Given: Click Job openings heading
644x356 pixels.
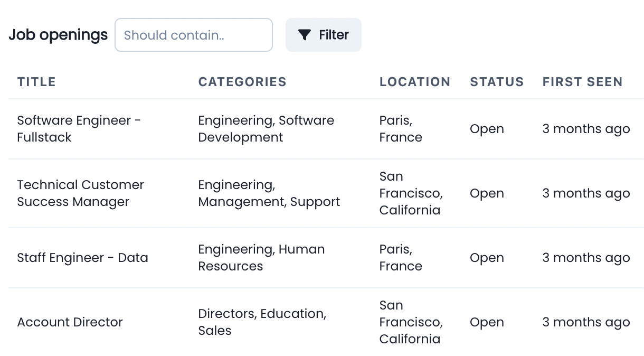Looking at the screenshot, I should click(x=58, y=35).
